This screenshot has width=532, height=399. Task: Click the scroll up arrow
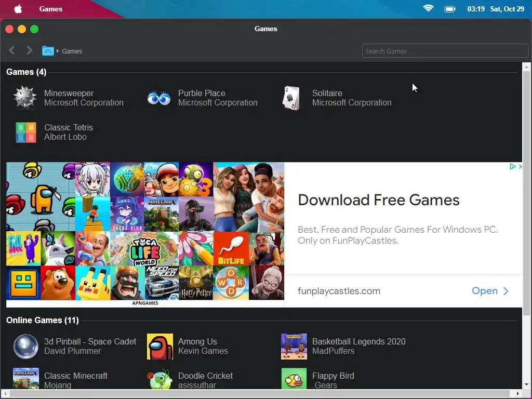tap(526, 67)
